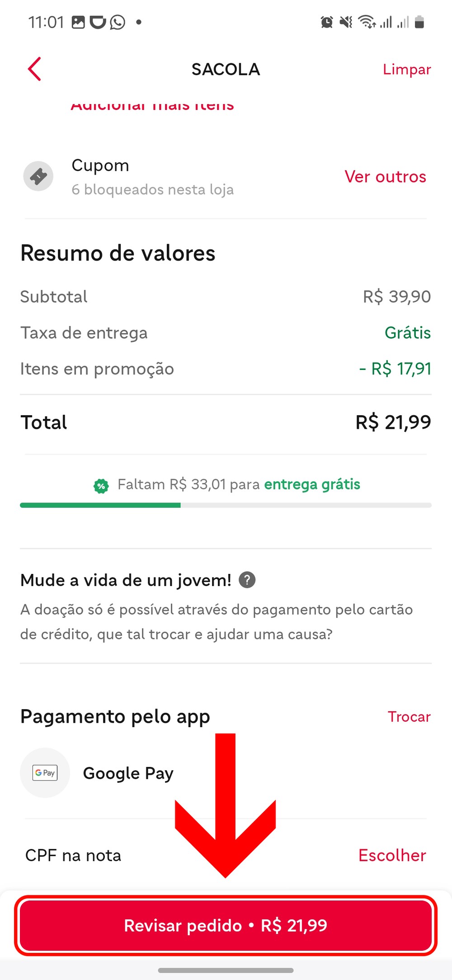This screenshot has height=980, width=452.
Task: Tap the green discount badge icon
Action: (x=101, y=486)
